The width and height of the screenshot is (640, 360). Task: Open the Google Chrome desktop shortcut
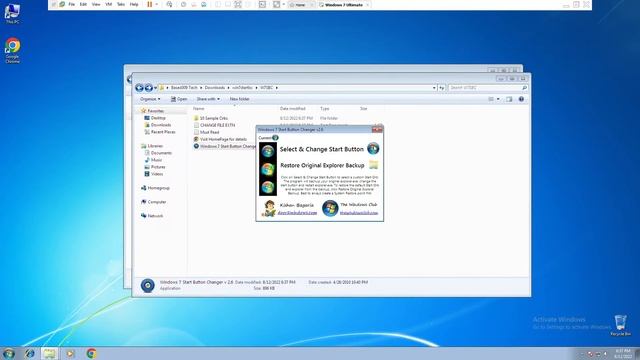pyautogui.click(x=13, y=51)
